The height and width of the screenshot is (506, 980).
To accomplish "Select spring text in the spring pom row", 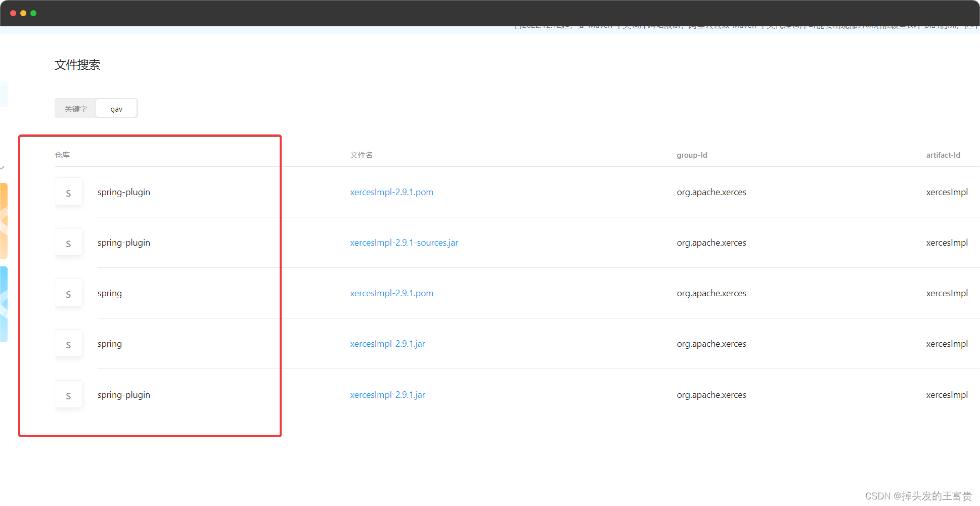I will [x=110, y=293].
